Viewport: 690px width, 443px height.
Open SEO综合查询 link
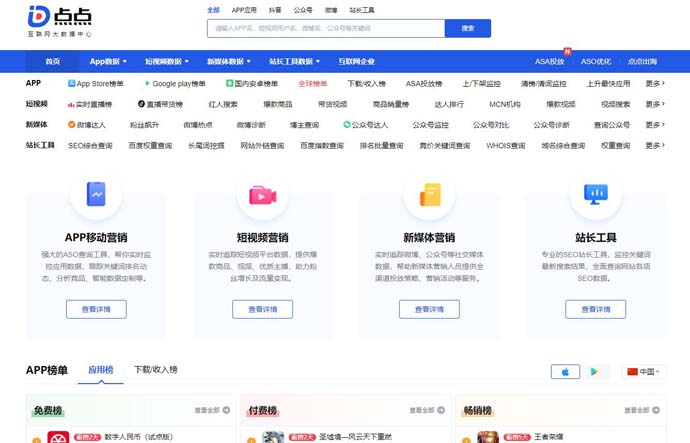[90, 145]
